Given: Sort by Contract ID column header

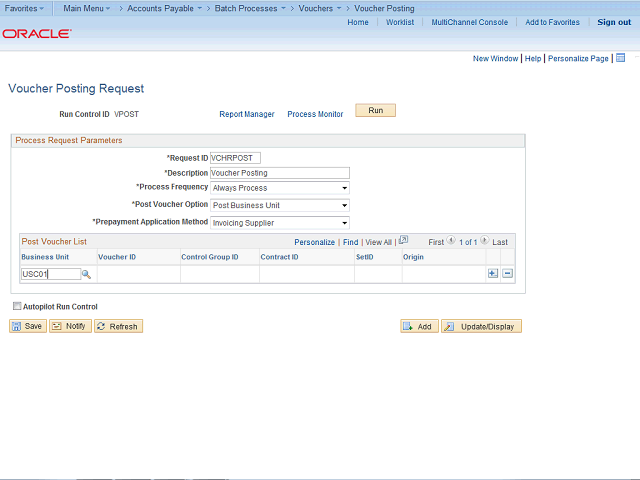Looking at the screenshot, I should pyautogui.click(x=280, y=257).
